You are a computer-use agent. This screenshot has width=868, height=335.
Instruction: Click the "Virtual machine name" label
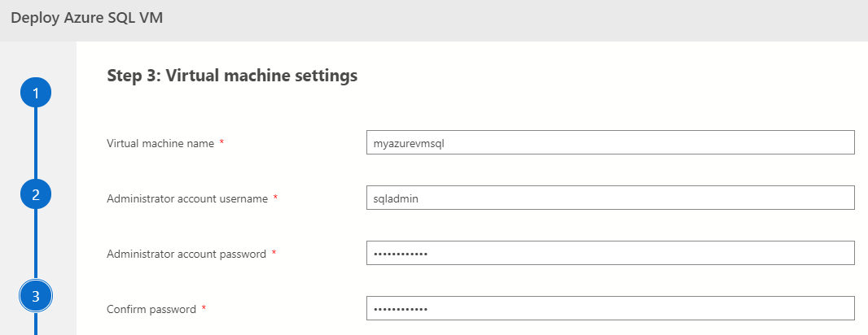pyautogui.click(x=160, y=143)
